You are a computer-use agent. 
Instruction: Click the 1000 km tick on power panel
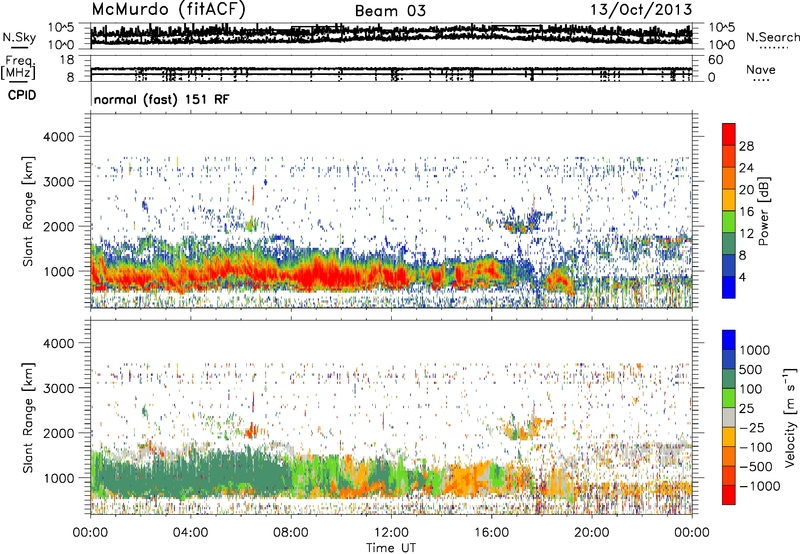click(x=58, y=271)
